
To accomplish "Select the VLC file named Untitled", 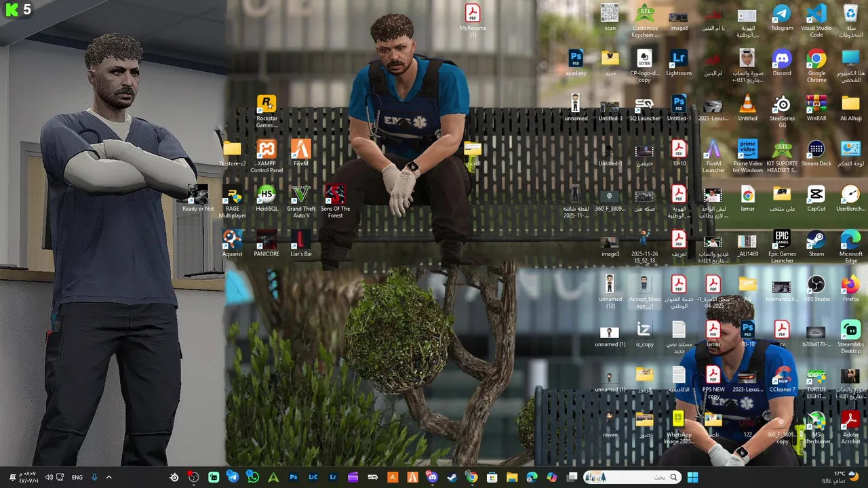I will (x=747, y=108).
